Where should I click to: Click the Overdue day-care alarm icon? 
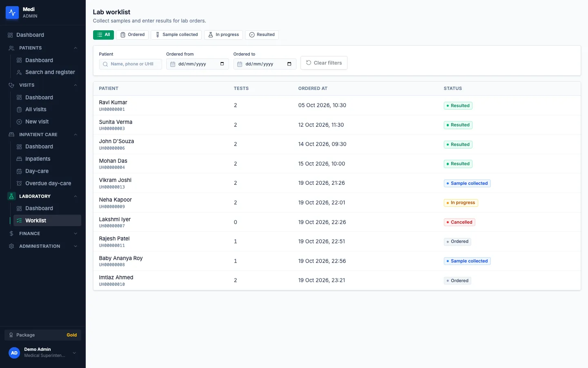(x=19, y=184)
